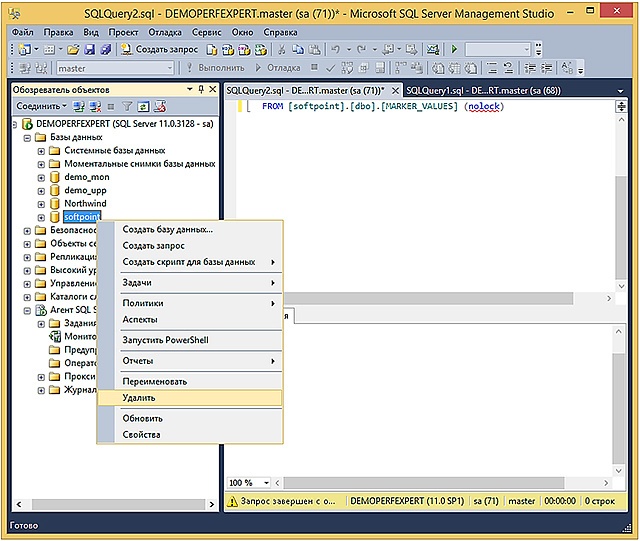Click the DEMOPERFEXPERT server icon
640x541 pixels.
point(26,123)
